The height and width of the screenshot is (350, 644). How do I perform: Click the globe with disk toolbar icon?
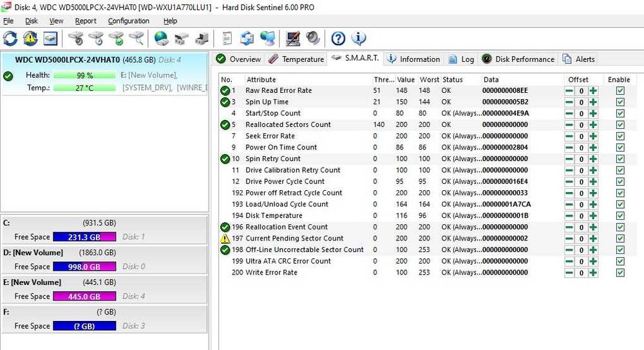pyautogui.click(x=161, y=39)
